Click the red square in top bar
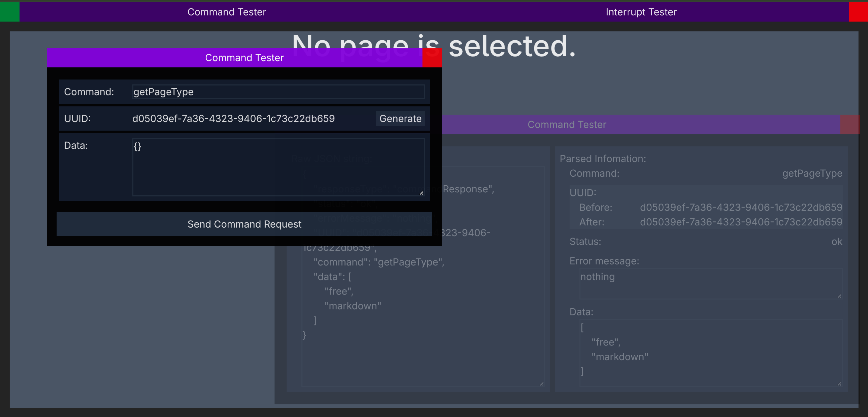The image size is (868, 417). [x=858, y=12]
